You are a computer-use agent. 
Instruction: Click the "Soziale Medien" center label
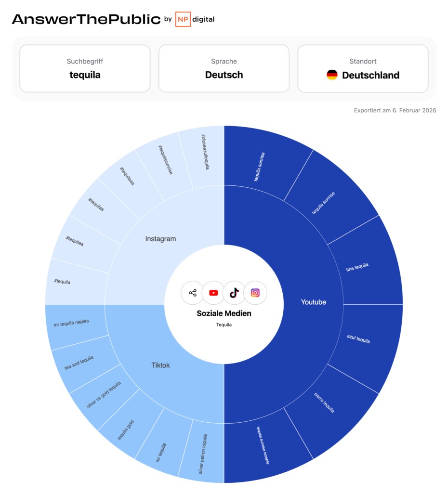point(224,313)
